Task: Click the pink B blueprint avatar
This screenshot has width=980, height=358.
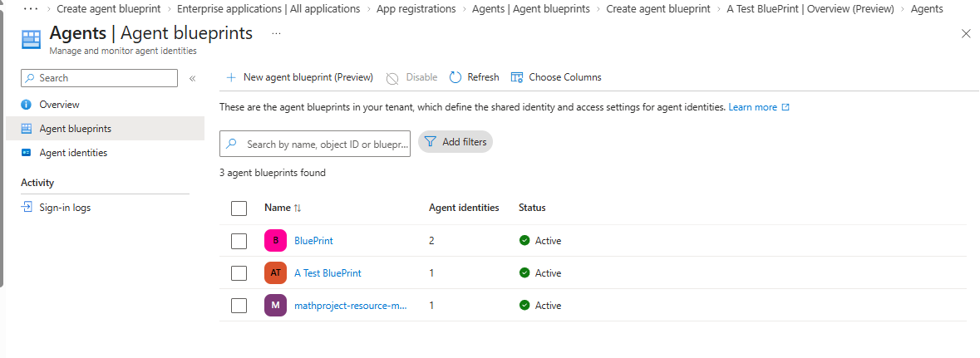Action: (276, 241)
